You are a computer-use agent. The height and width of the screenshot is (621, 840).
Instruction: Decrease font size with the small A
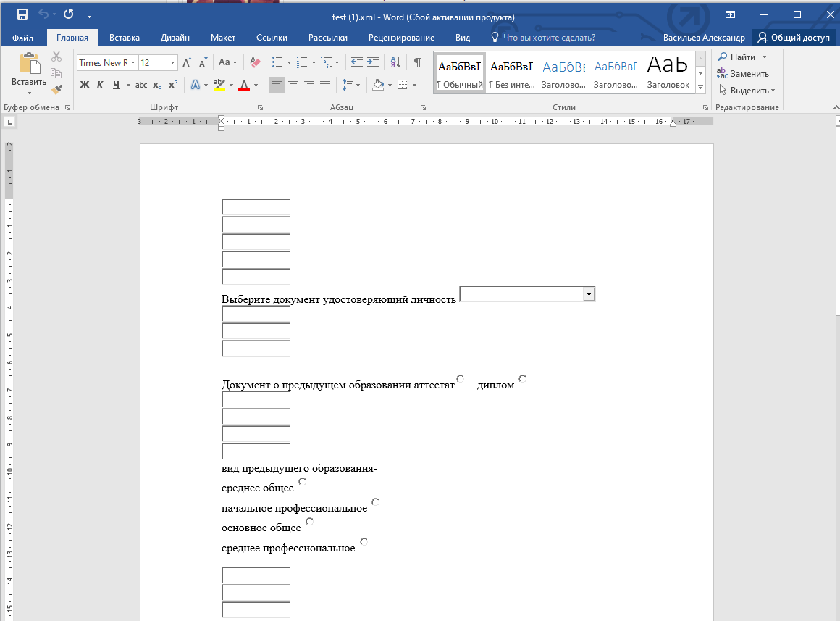point(203,63)
